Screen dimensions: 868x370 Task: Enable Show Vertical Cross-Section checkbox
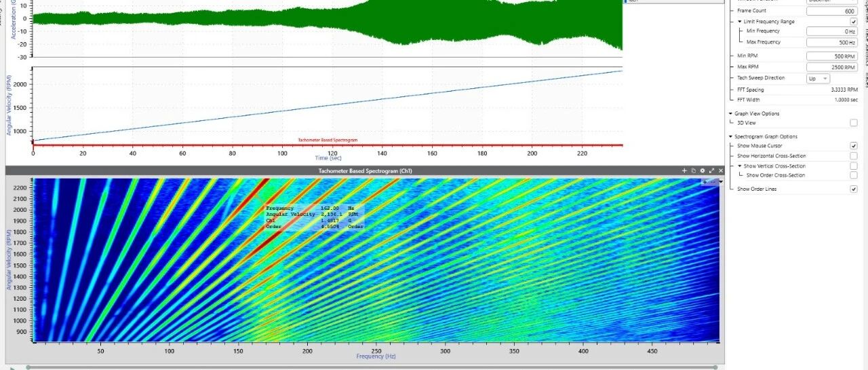854,166
